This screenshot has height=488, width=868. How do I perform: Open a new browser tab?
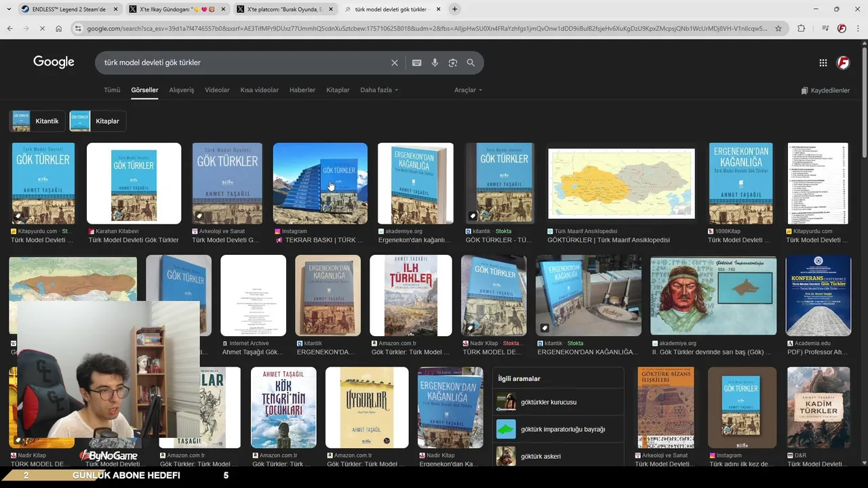point(454,9)
